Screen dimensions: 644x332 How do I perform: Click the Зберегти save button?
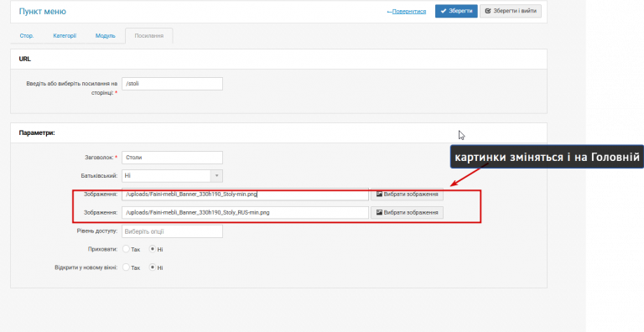pyautogui.click(x=456, y=11)
